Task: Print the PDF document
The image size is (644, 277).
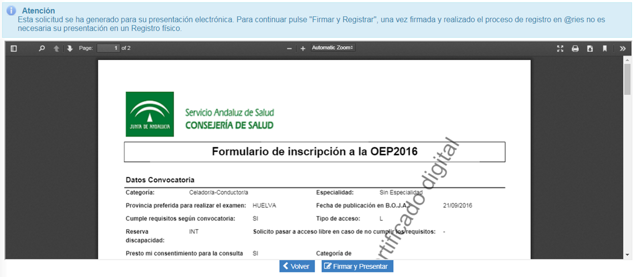Action: 575,48
